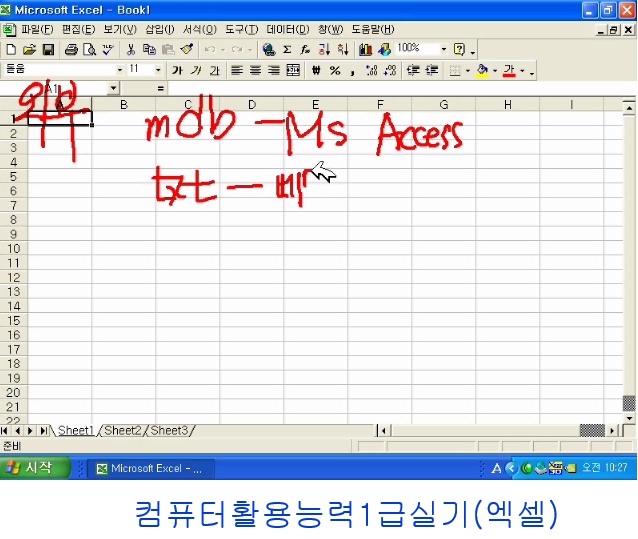
Task: Open the drawing toolbar icon
Action: point(384,50)
